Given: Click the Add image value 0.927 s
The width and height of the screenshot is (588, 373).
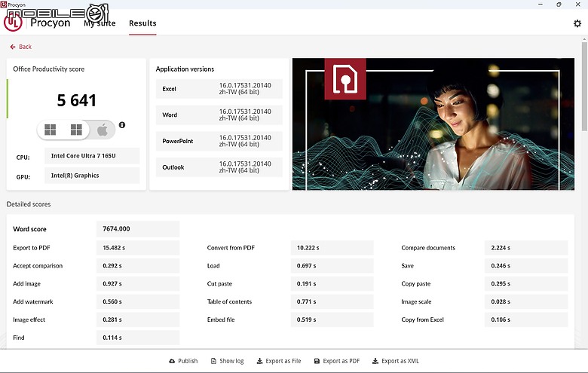Looking at the screenshot, I should (138, 284).
